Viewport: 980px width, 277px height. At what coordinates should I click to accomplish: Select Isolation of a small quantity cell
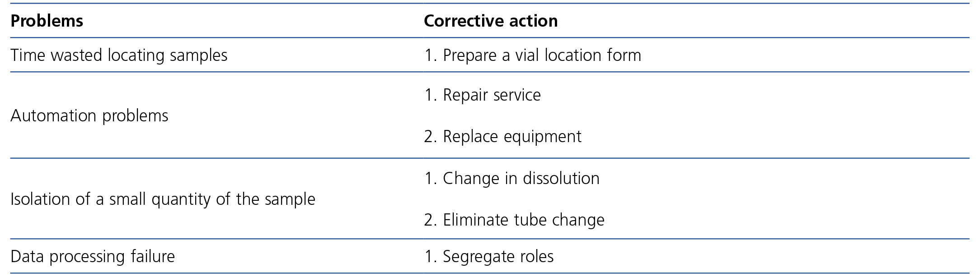click(163, 199)
